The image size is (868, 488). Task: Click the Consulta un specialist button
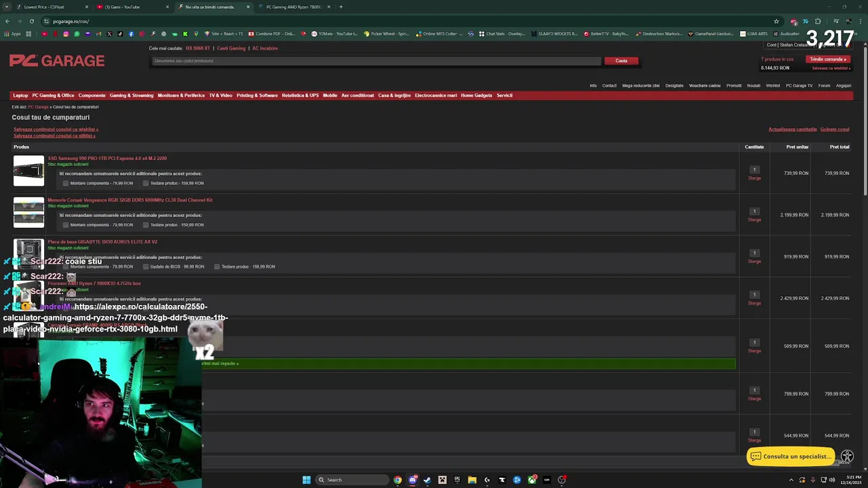(x=791, y=457)
